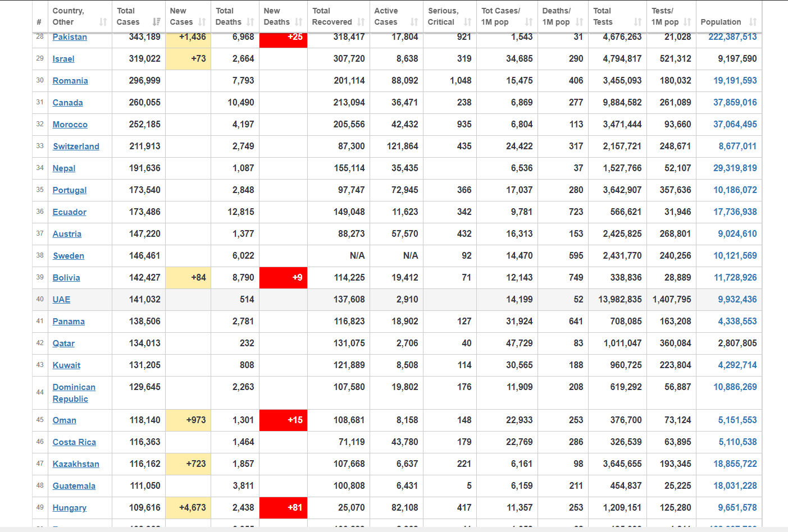Open the Austria country link

[x=67, y=234]
